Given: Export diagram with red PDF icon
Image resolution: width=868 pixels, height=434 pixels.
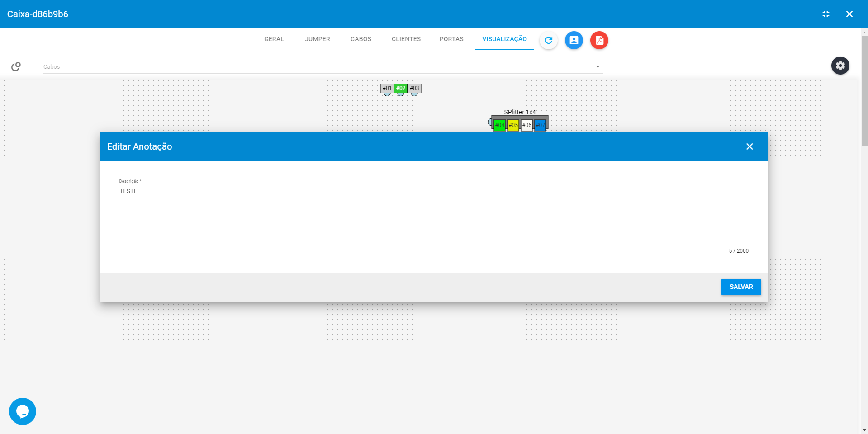Looking at the screenshot, I should click(x=599, y=40).
